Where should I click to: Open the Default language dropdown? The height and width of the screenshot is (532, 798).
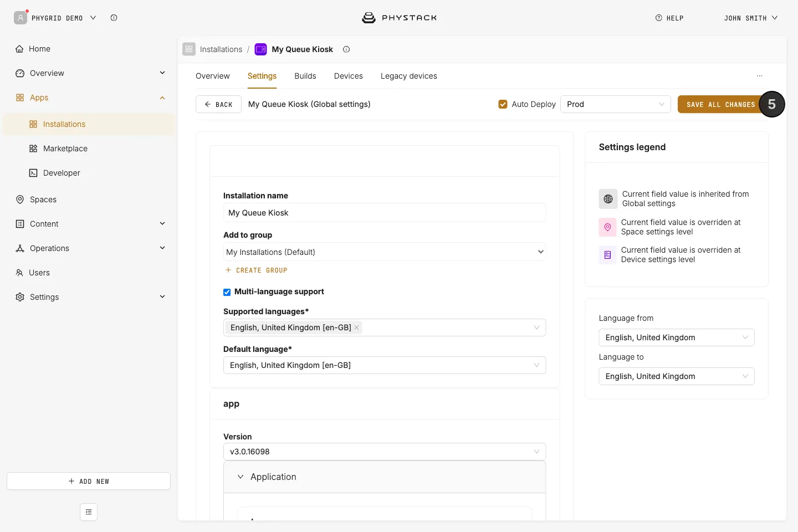point(385,365)
